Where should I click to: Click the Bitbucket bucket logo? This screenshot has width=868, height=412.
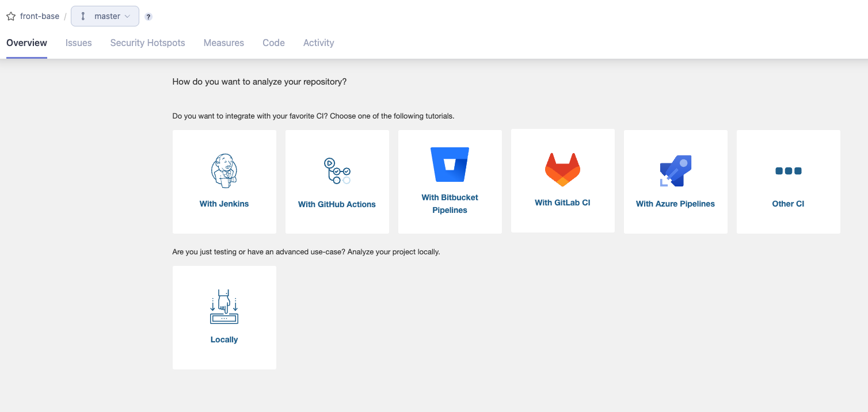tap(450, 164)
